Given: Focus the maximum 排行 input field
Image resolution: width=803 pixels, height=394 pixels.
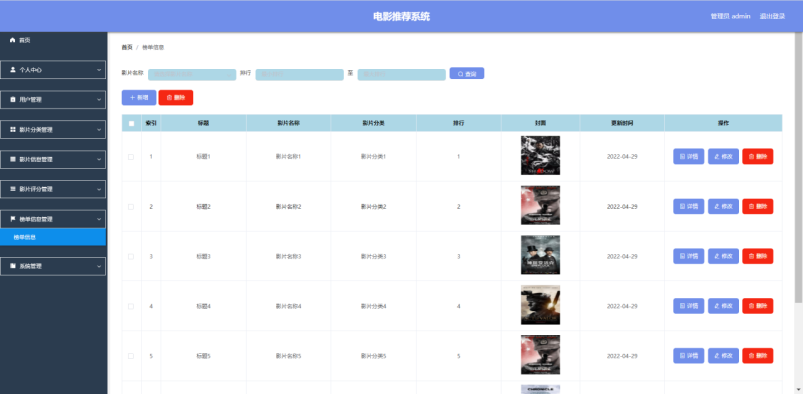Looking at the screenshot, I should pyautogui.click(x=402, y=74).
